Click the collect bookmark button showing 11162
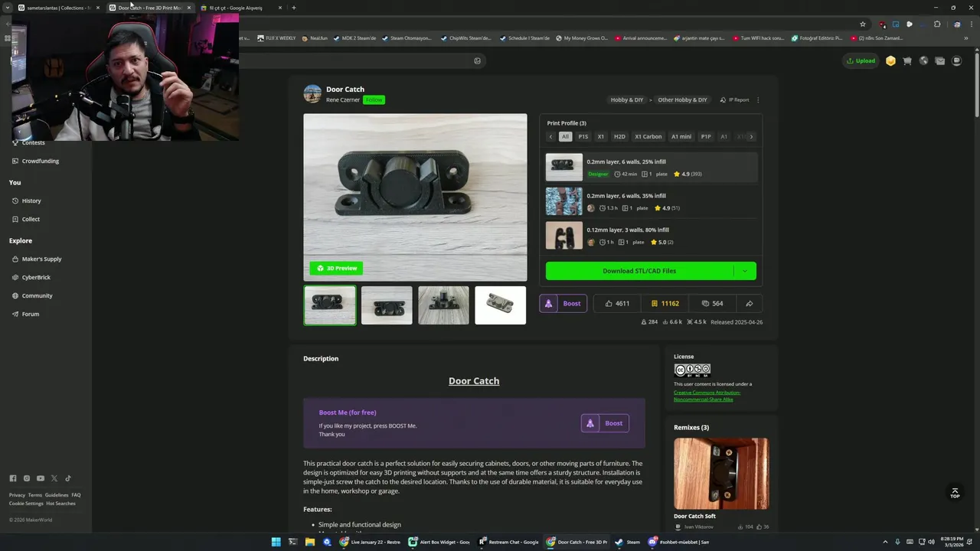The width and height of the screenshot is (980, 551). 665,303
